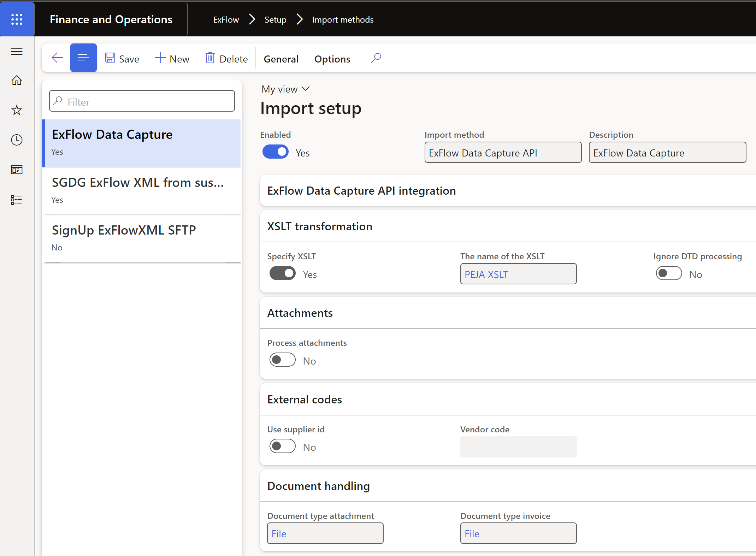756x556 pixels.
Task: Toggle the Use supplier id switch
Action: (282, 446)
